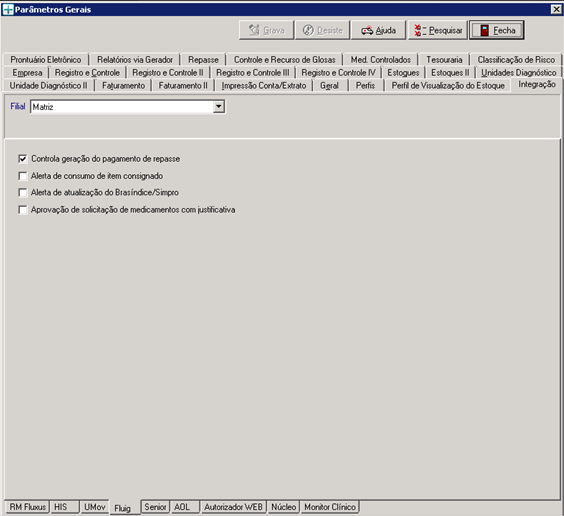Screen dimensions: 564x516
Task: Switch to the Faturamento II tab
Action: (183, 86)
